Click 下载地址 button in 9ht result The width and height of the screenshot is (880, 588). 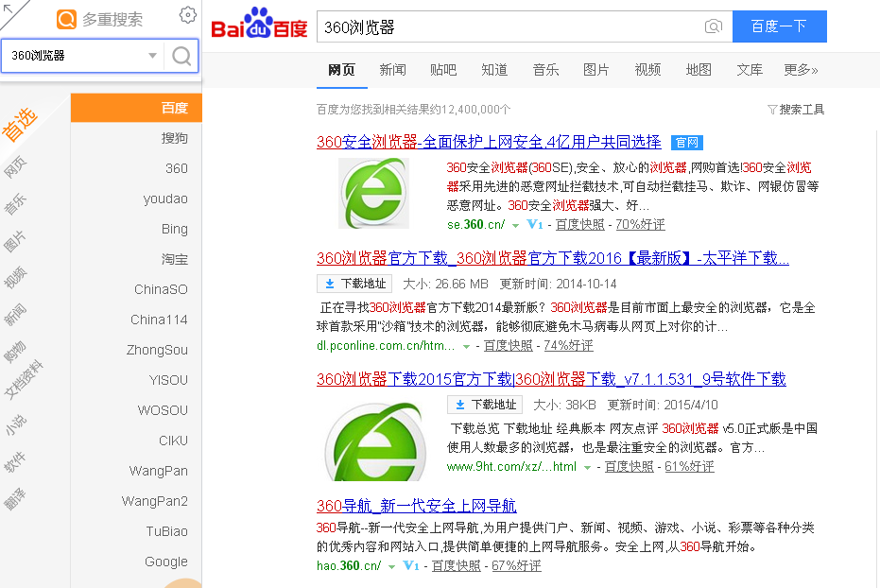(485, 405)
